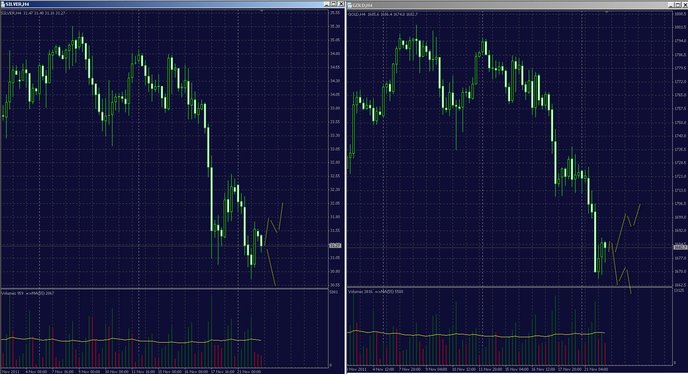688x374 pixels.
Task: Click the gold current price label on scale
Action: tap(680, 248)
